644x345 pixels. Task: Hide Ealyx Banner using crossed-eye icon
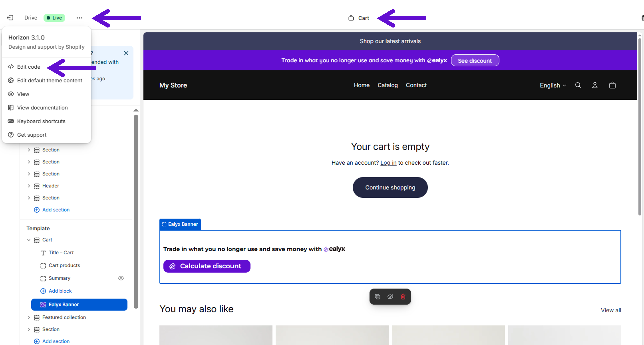[390, 297]
